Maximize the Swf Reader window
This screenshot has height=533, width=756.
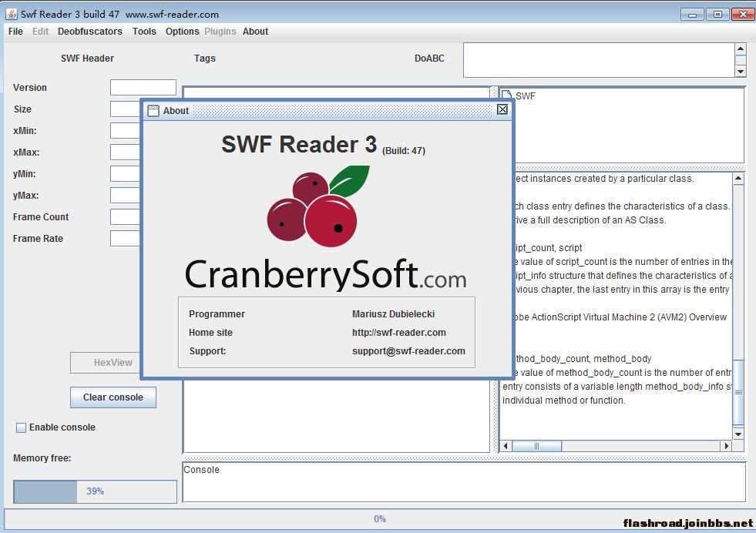click(x=717, y=15)
